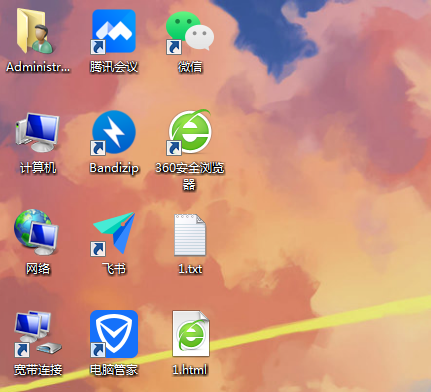
Task: Click the 'Administr...' truncated text label
Action: tap(38, 67)
